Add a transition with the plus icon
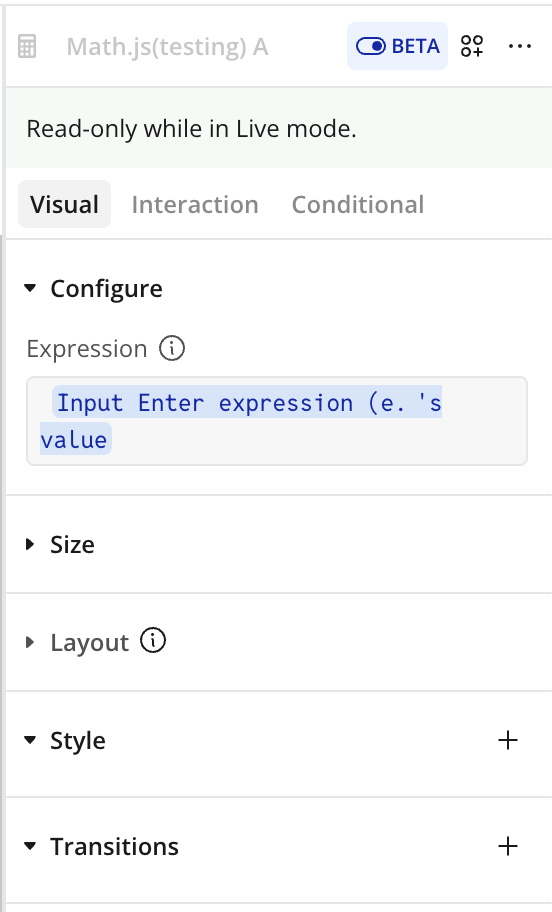 508,846
